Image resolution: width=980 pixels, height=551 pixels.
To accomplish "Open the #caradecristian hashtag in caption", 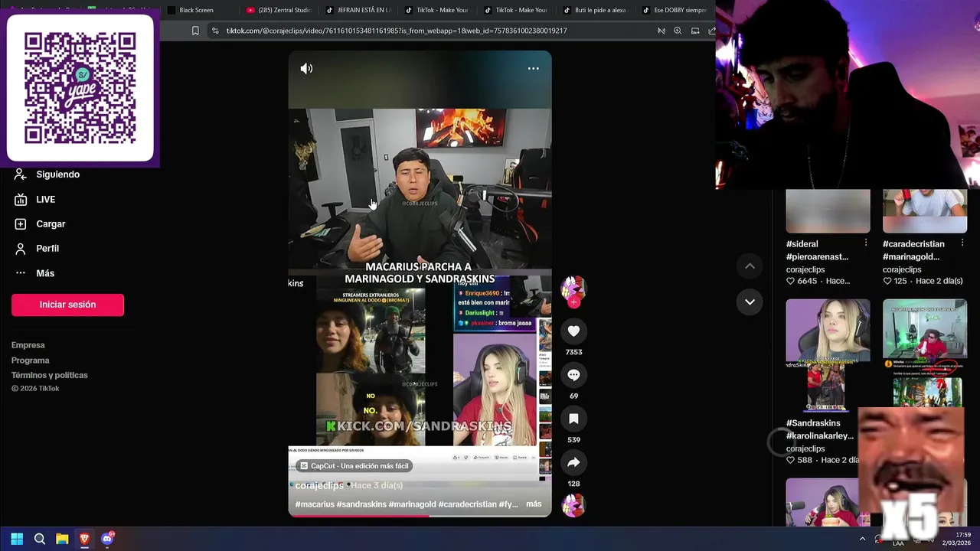I will click(467, 504).
